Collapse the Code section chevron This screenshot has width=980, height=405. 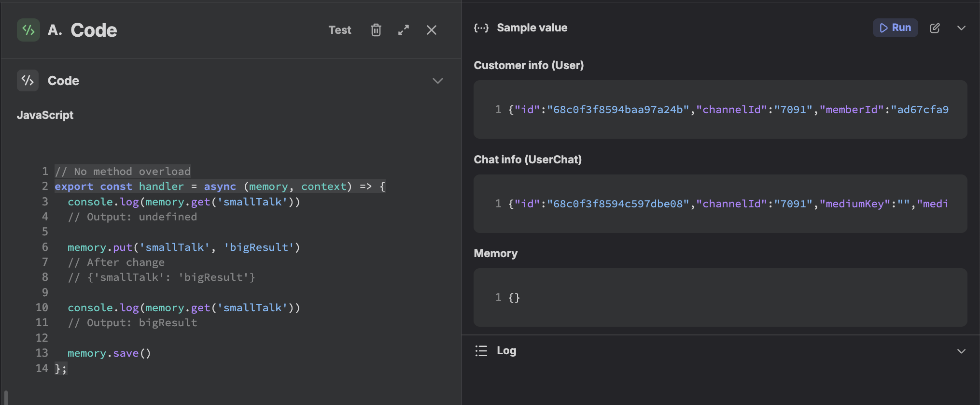coord(438,81)
